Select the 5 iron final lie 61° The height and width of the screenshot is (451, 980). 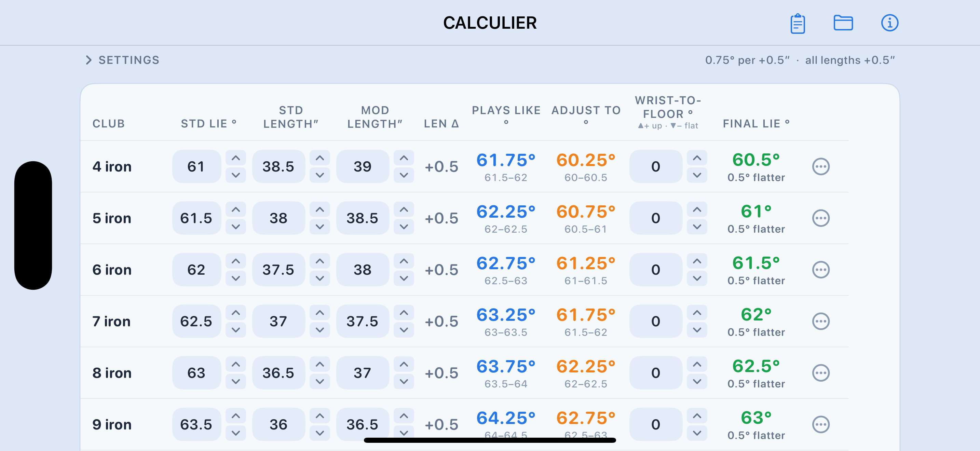coord(756,212)
